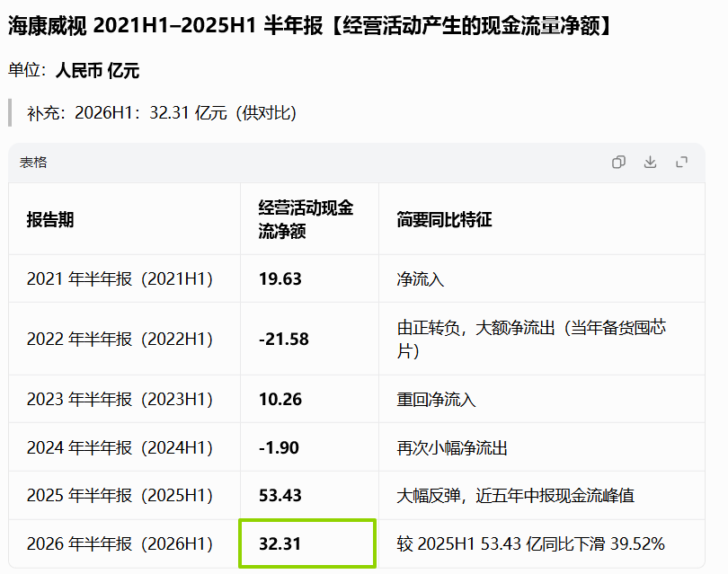
Task: Click the 2025 年半年报（2025H1）row label
Action: point(120,496)
